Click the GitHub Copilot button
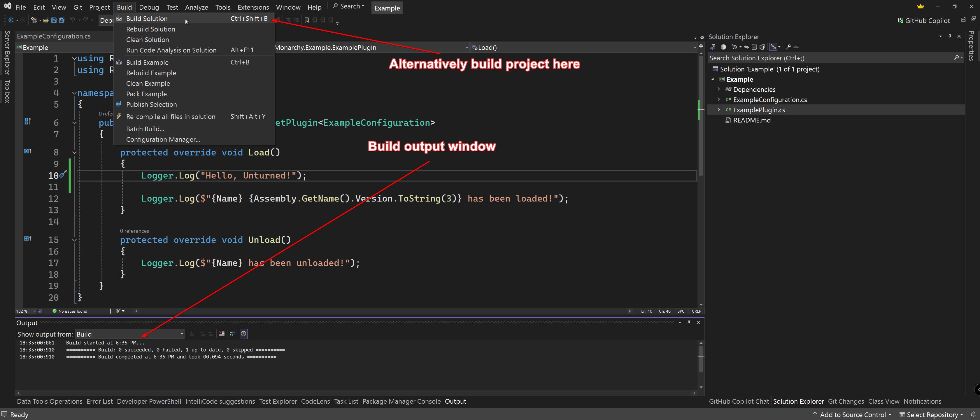Viewport: 980px width, 420px height. click(923, 20)
